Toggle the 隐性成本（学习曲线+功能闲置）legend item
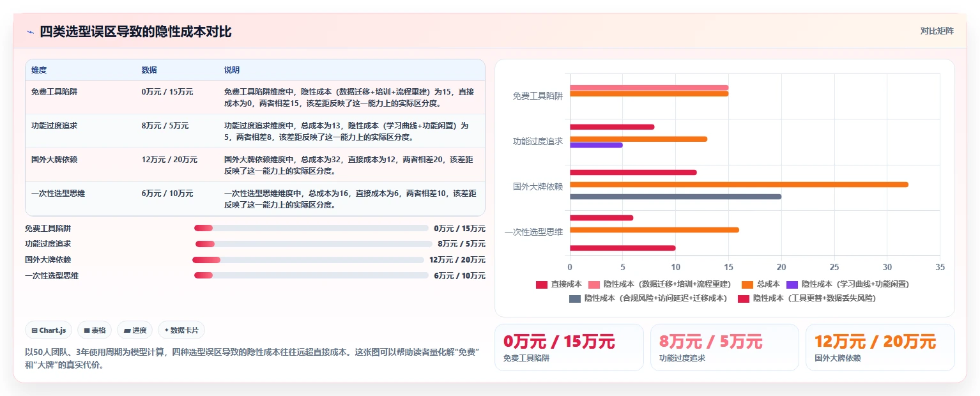Image resolution: width=980 pixels, height=396 pixels. pyautogui.click(x=848, y=284)
